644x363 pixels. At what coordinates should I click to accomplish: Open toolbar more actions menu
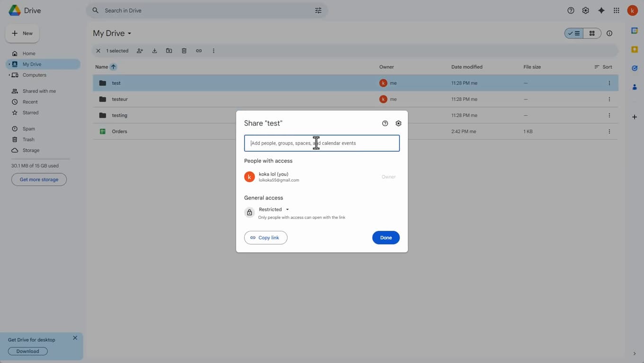(x=214, y=51)
